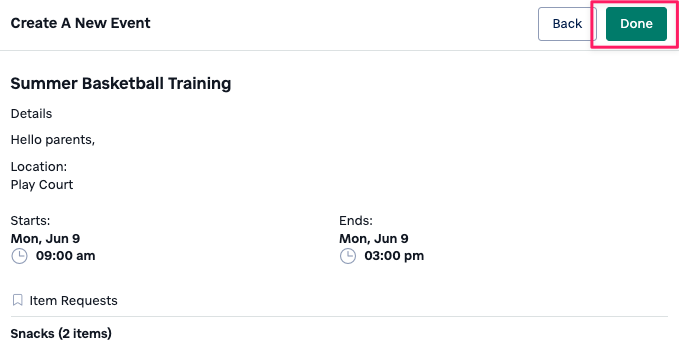Click the green Done button
Viewport: 679px width, 360px height.
[x=636, y=24]
